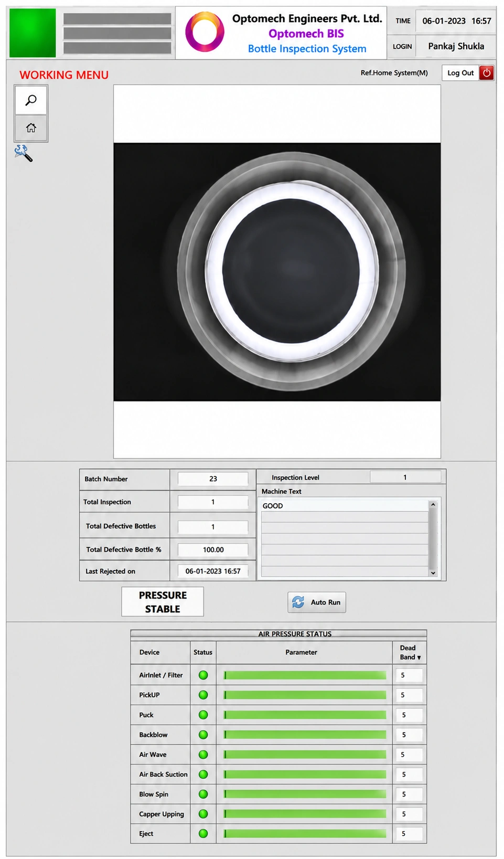Open the wrench and magnifier settings tool
The height and width of the screenshot is (859, 504).
pyautogui.click(x=23, y=153)
